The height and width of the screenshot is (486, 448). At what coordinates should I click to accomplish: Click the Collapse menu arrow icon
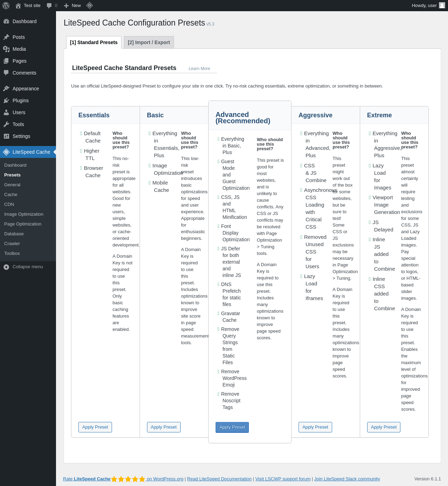point(6,267)
